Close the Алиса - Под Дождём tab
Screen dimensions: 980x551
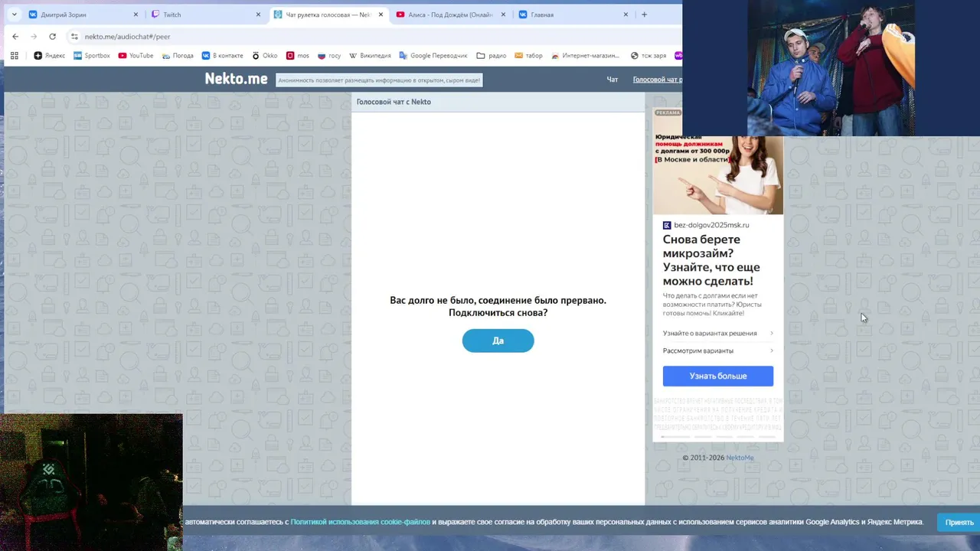click(503, 15)
